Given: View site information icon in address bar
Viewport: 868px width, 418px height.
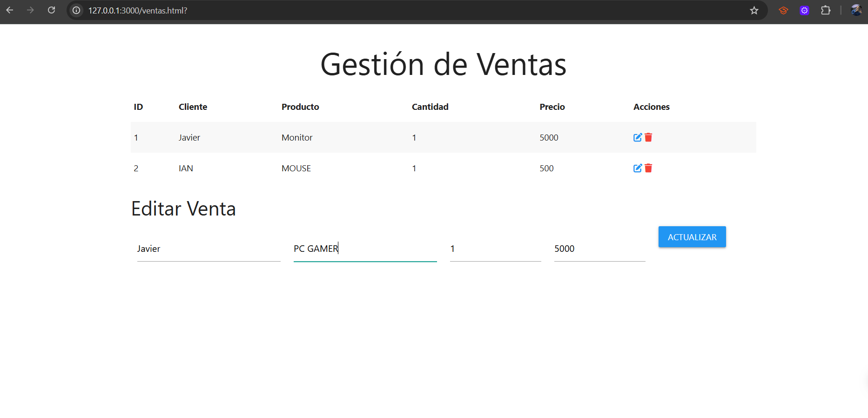Looking at the screenshot, I should click(76, 10).
